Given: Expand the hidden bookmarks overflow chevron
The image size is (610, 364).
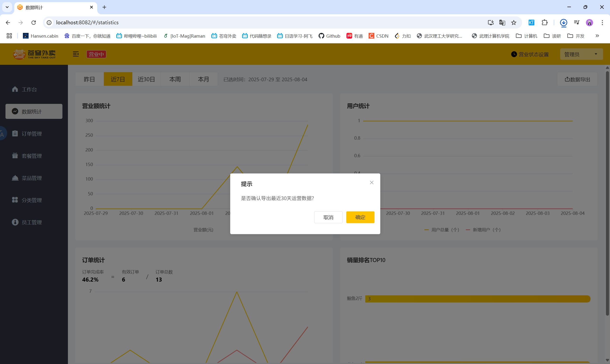Looking at the screenshot, I should [x=597, y=36].
